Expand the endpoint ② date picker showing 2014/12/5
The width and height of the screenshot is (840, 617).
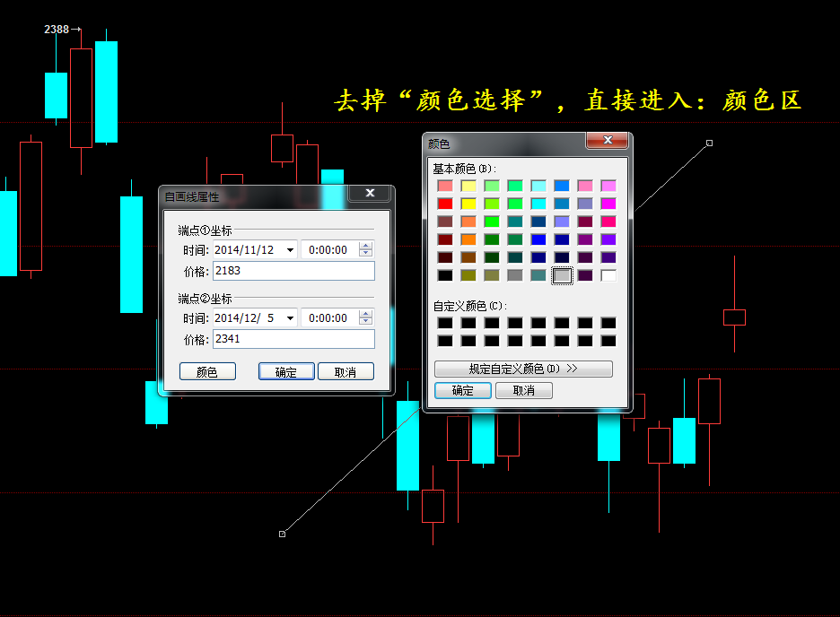point(290,318)
